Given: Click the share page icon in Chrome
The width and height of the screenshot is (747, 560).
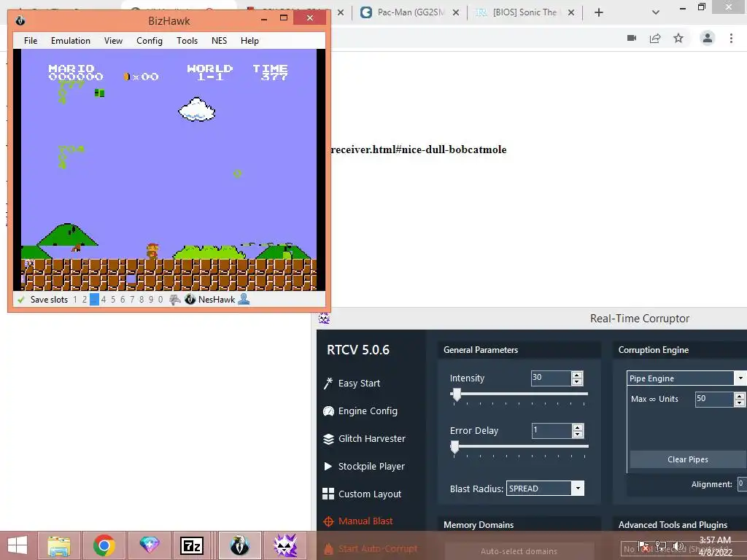Looking at the screenshot, I should tap(655, 38).
